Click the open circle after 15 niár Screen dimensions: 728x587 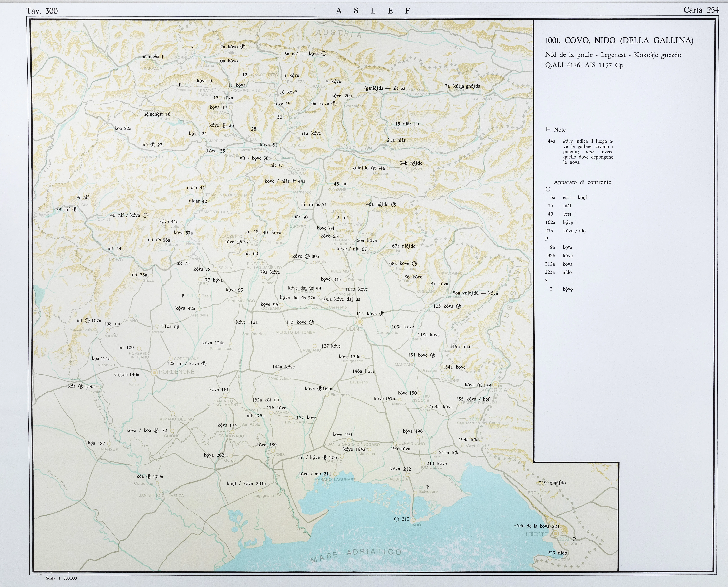click(x=417, y=124)
